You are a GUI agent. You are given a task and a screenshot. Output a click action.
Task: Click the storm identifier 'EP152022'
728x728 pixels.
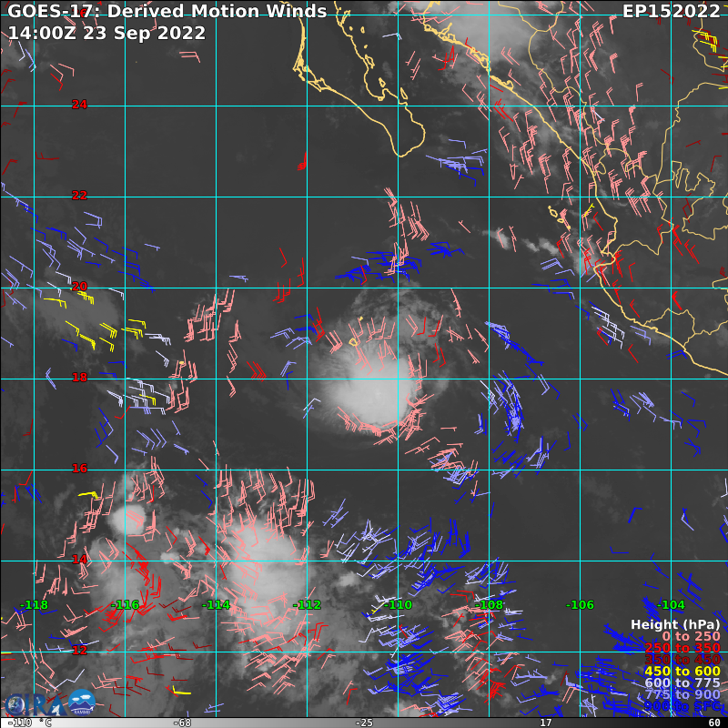pyautogui.click(x=671, y=11)
